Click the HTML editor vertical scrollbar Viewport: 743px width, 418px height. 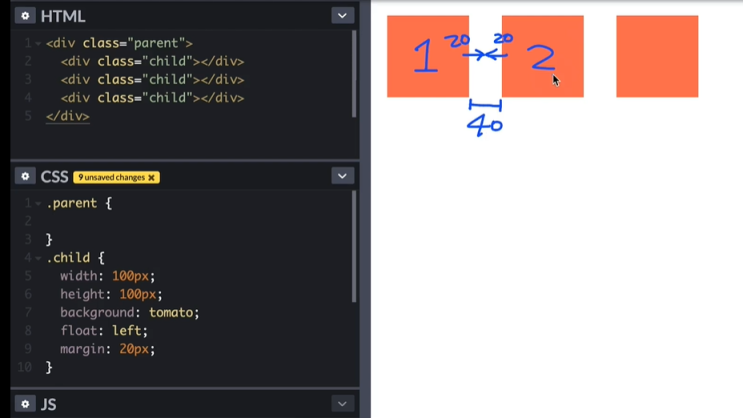[x=354, y=74]
